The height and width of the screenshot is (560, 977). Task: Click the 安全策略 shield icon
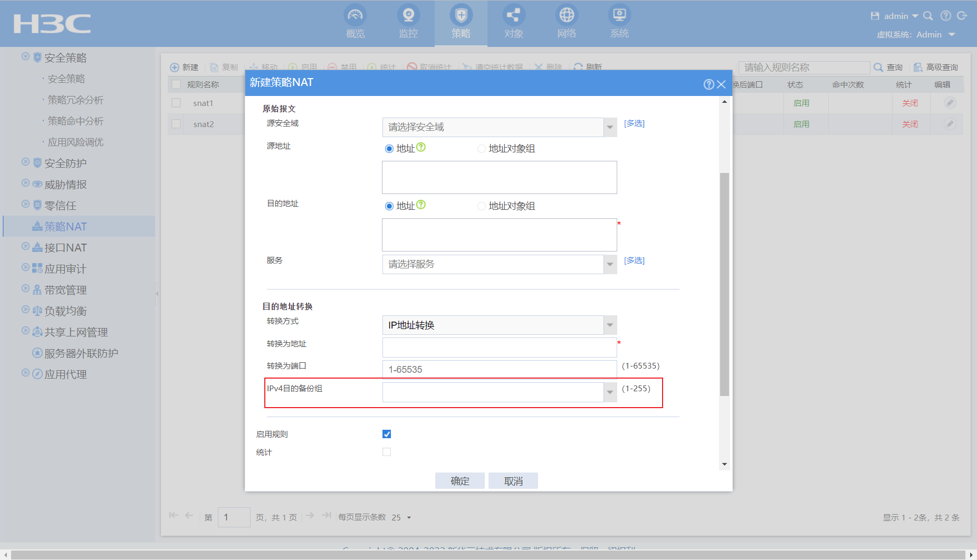coord(37,57)
